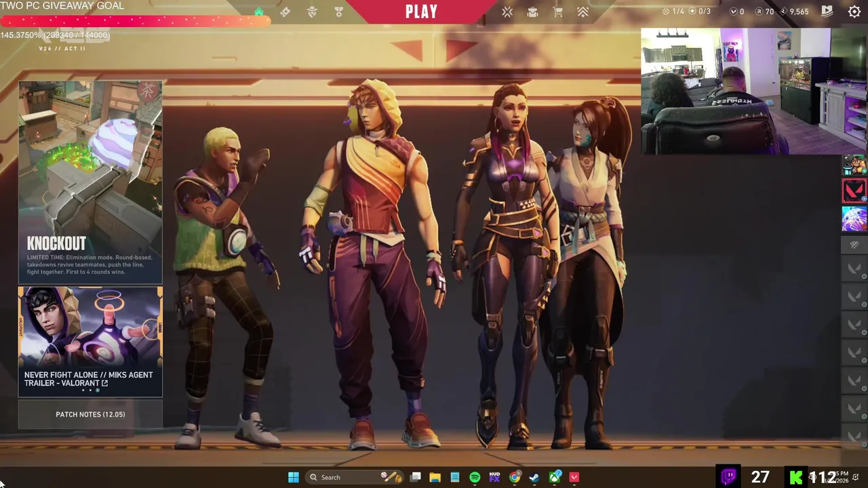Image resolution: width=868 pixels, height=488 pixels.
Task: Open the Miks Agent Trailer news card
Action: point(90,342)
